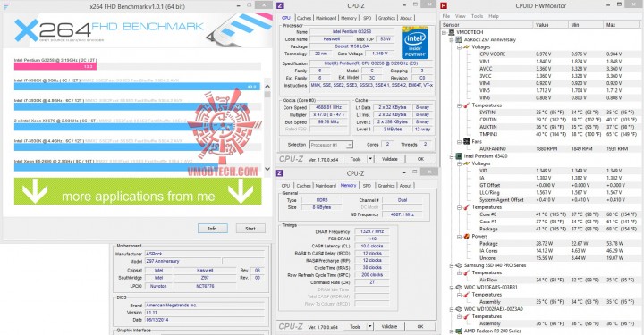This screenshot has width=644, height=335.
Task: Select the i7-3960X blue result bar
Action: (137, 87)
